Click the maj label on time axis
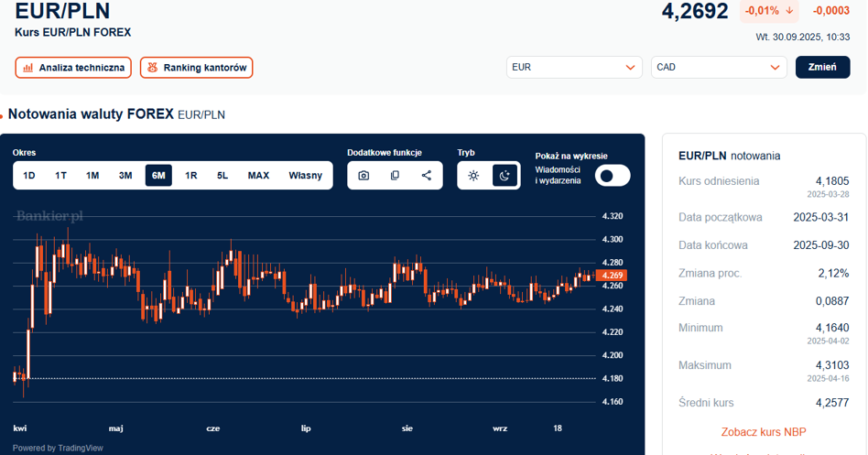The width and height of the screenshot is (868, 455). point(115,428)
